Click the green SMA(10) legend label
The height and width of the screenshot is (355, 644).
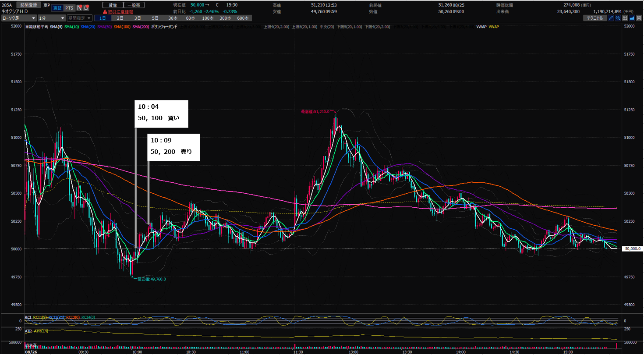tap(71, 27)
